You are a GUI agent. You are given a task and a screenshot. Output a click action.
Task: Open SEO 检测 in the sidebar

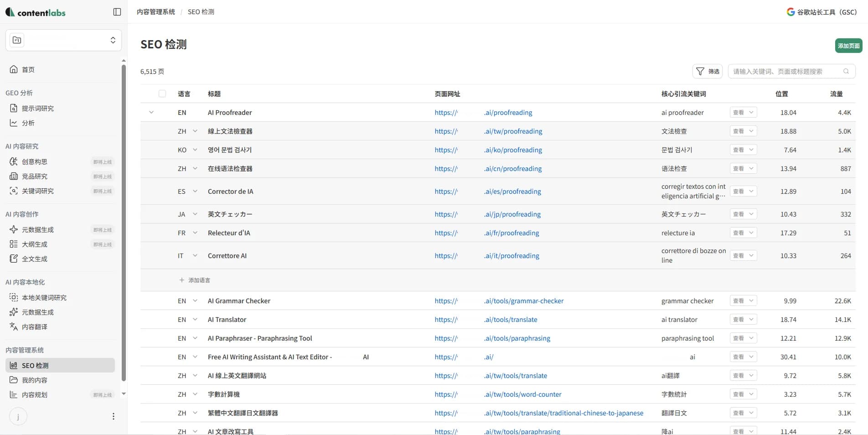tap(35, 365)
